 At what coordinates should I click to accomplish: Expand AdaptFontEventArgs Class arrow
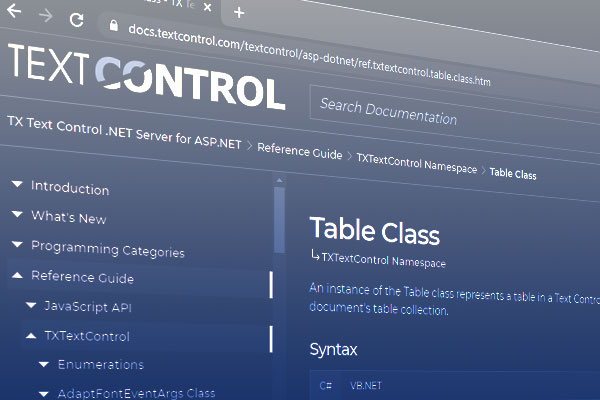click(44, 393)
